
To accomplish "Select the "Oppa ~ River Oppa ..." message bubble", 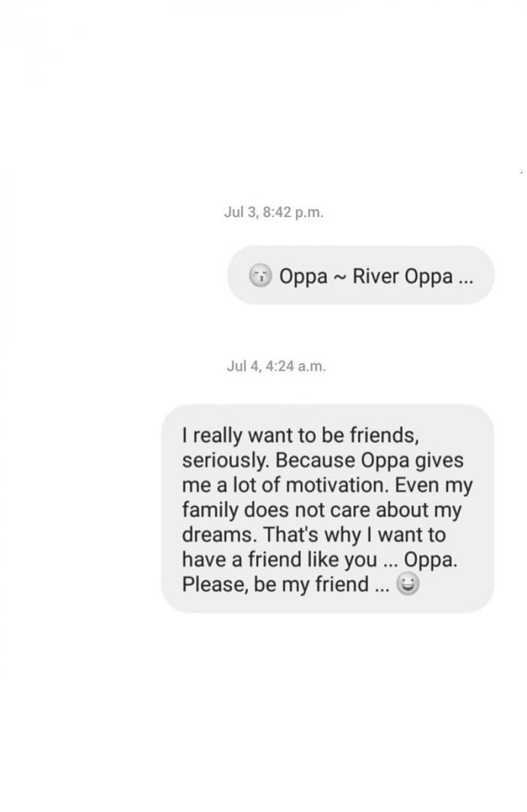I will [361, 276].
